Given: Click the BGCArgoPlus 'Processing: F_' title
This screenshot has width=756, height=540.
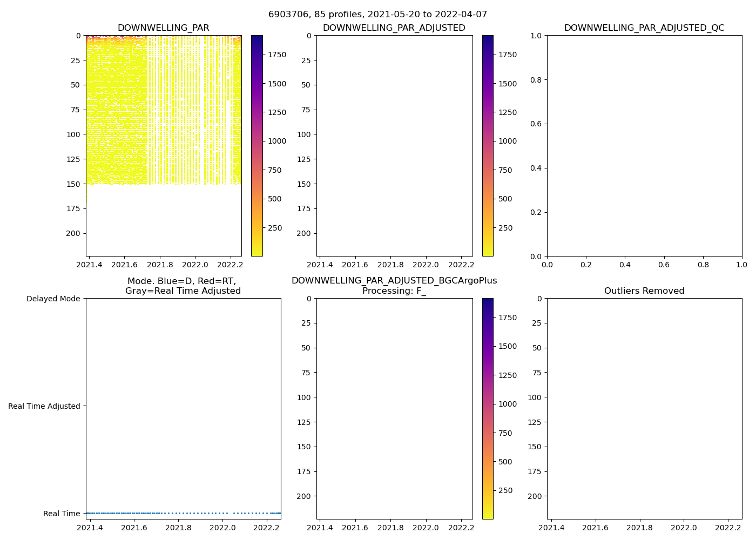Looking at the screenshot, I should (394, 286).
